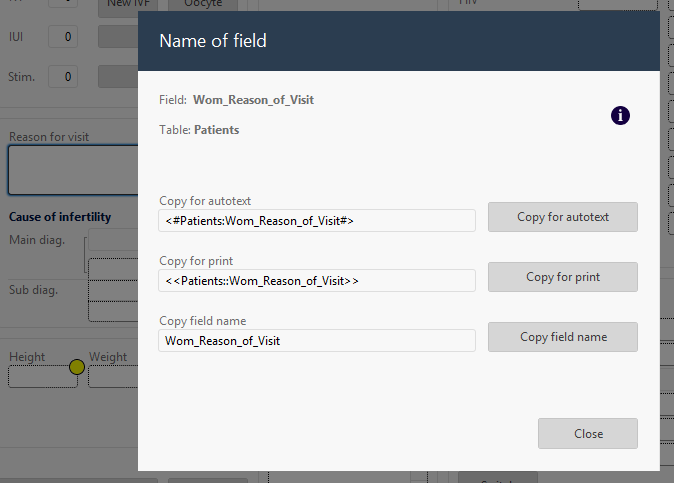This screenshot has width=674, height=483.
Task: Click the New IVF button
Action: pyautogui.click(x=128, y=6)
